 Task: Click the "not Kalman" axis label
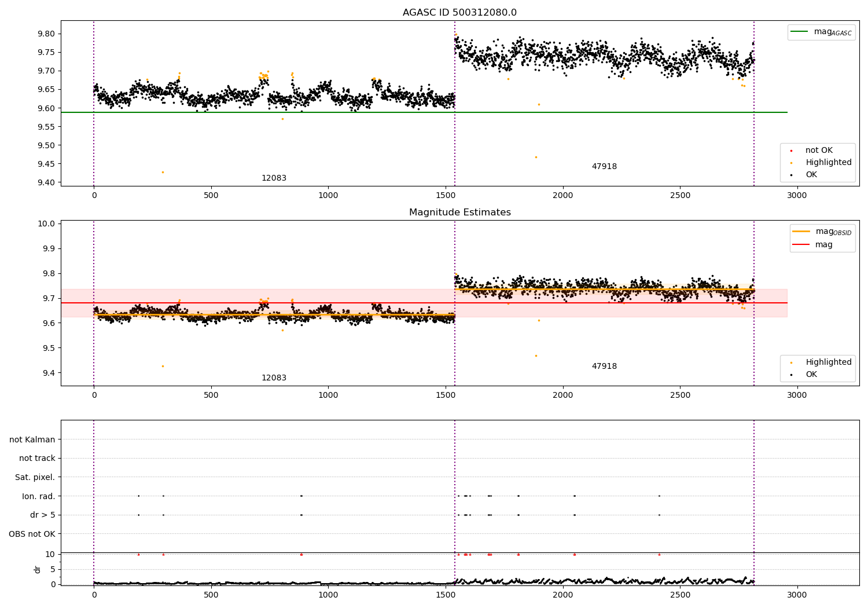[x=32, y=439]
